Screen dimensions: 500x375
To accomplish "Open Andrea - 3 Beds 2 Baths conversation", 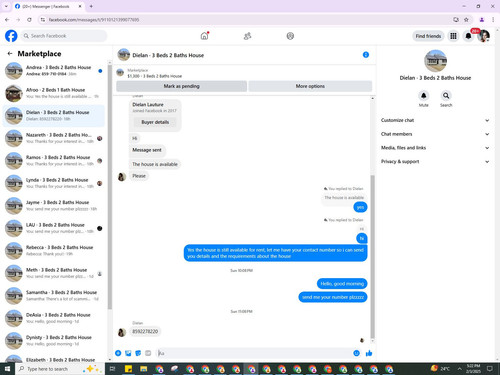I will coord(54,70).
